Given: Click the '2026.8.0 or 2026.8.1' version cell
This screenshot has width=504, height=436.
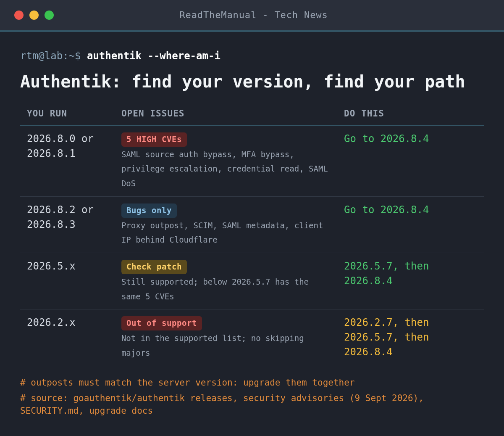Looking at the screenshot, I should 60,146.
